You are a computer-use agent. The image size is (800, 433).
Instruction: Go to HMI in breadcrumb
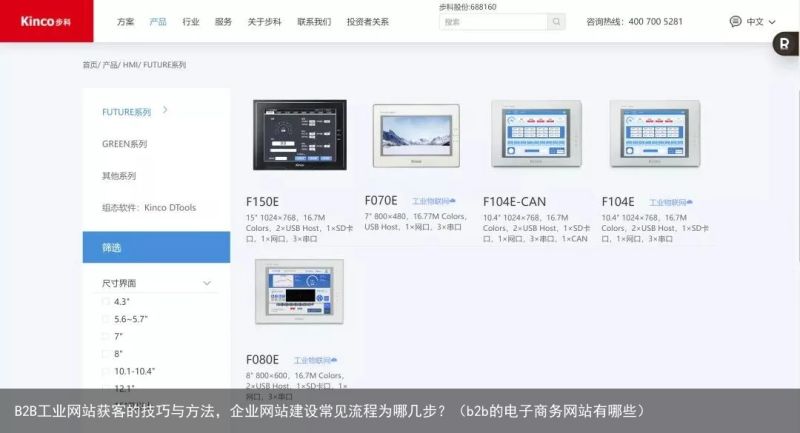coord(130,65)
